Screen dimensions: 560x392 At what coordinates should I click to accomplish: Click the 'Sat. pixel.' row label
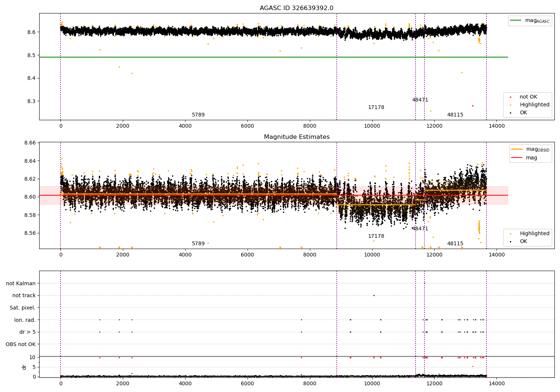(23, 308)
